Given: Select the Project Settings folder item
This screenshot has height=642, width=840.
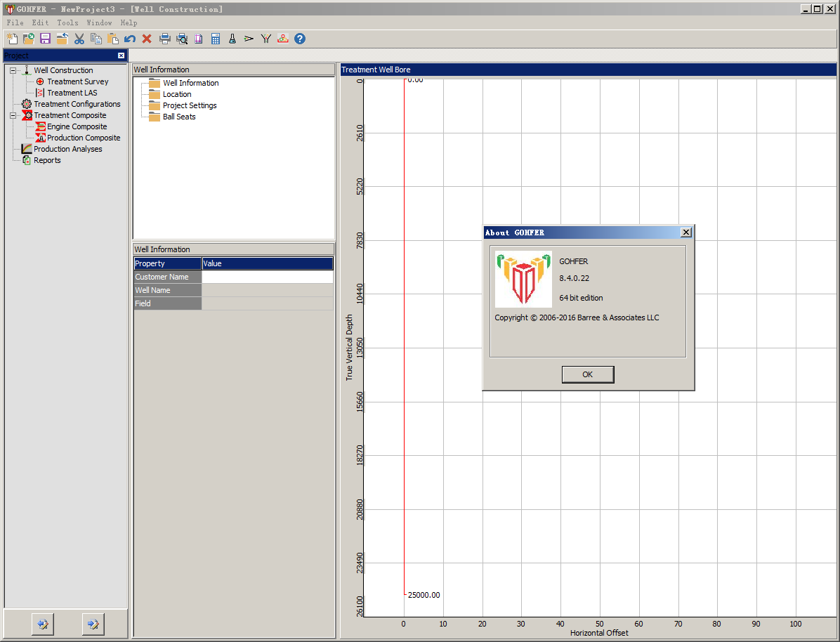Looking at the screenshot, I should (190, 105).
